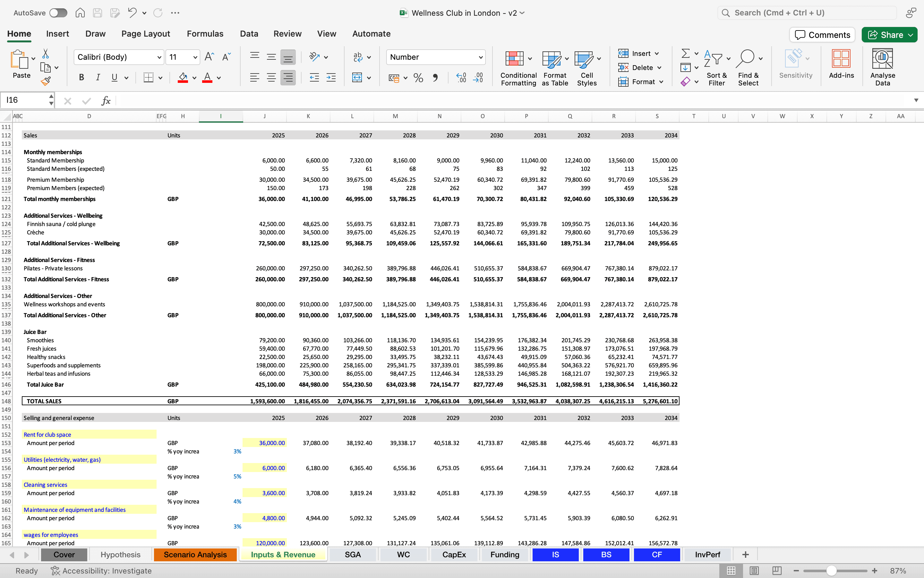Toggle center horizontal alignment
Screen dimensions: 924x578
click(271, 78)
